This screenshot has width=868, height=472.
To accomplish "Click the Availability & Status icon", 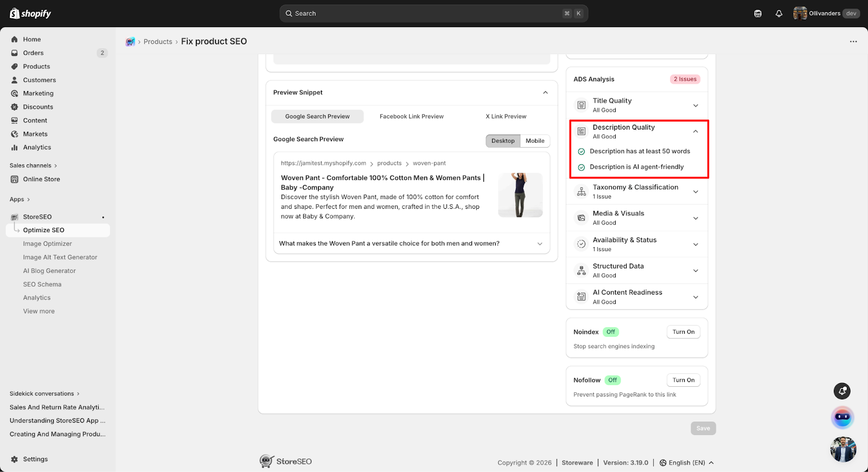I will 582,244.
